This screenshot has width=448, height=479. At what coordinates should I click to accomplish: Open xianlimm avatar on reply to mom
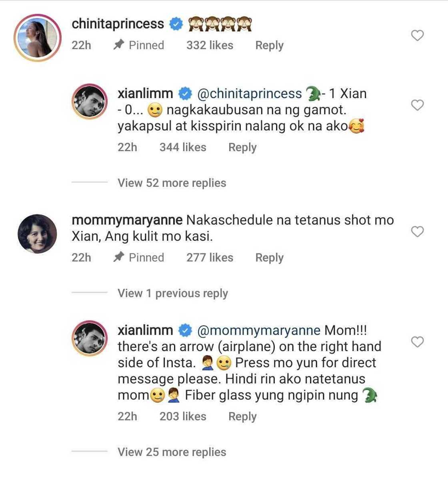(x=89, y=338)
